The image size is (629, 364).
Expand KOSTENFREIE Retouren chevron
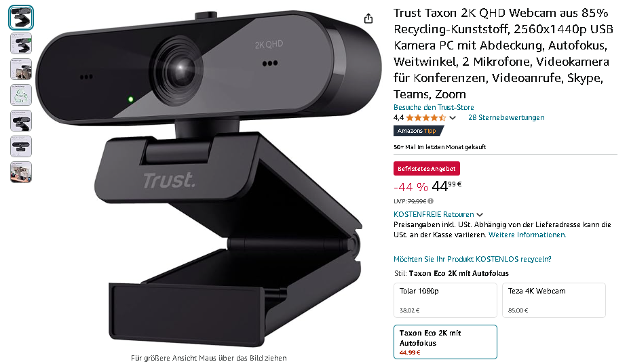click(x=480, y=214)
